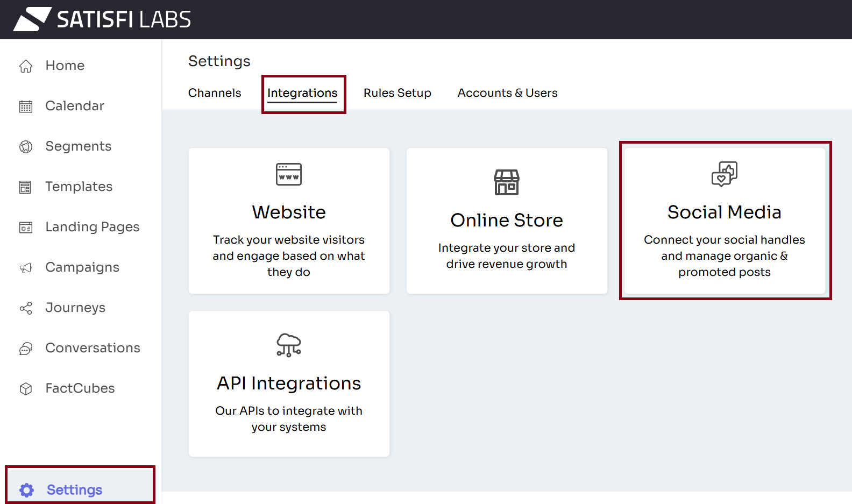852x504 pixels.
Task: Open the API Integrations card
Action: tap(289, 384)
